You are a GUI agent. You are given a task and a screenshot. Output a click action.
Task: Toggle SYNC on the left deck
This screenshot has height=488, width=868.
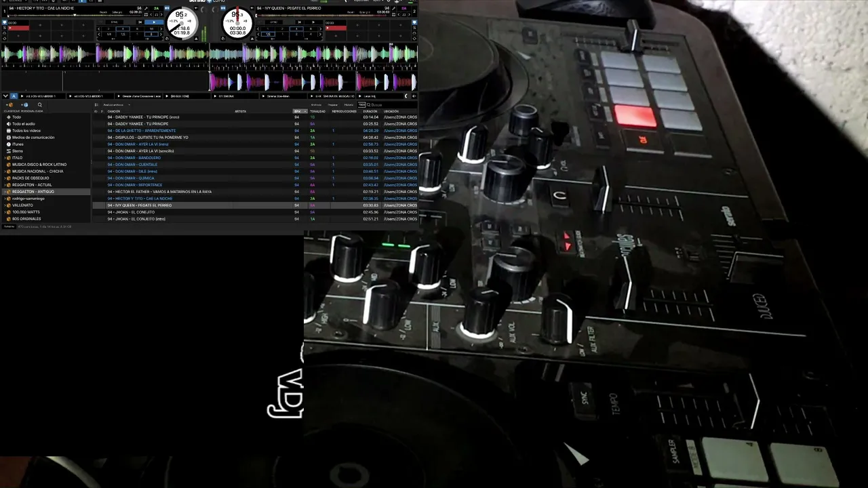tap(114, 22)
